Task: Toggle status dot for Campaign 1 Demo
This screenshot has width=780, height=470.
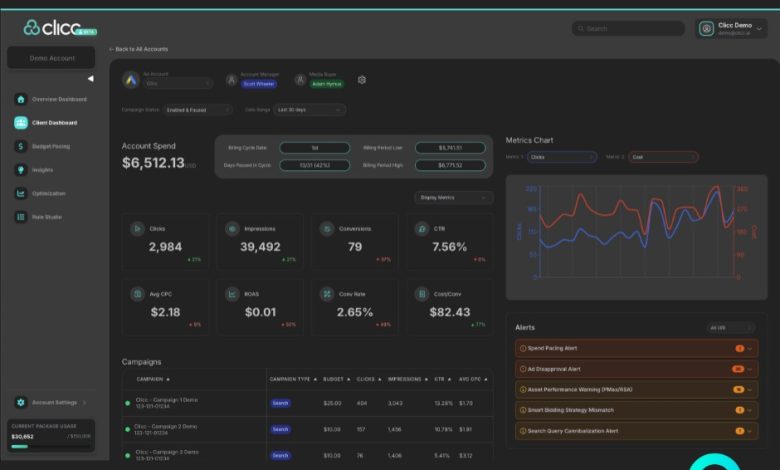Action: 128,403
